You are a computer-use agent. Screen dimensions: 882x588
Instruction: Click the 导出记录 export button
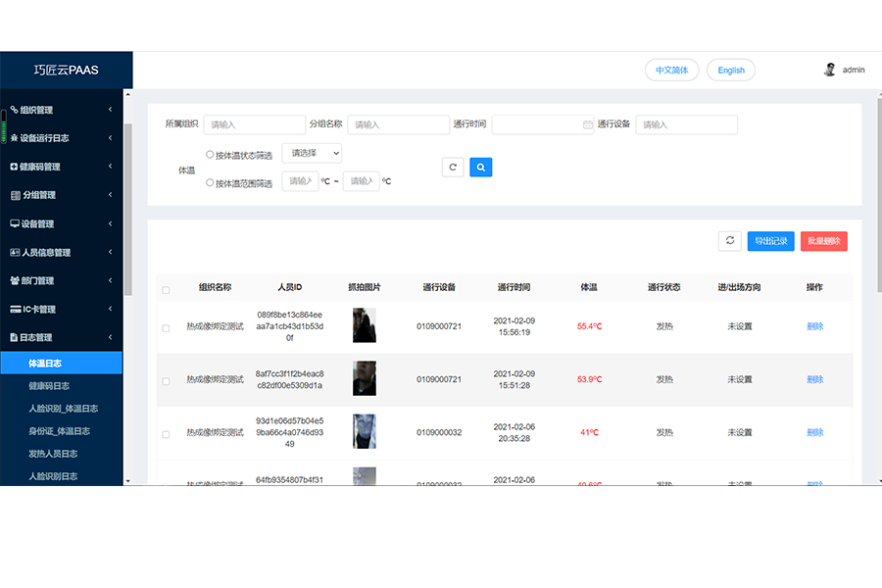click(x=770, y=241)
